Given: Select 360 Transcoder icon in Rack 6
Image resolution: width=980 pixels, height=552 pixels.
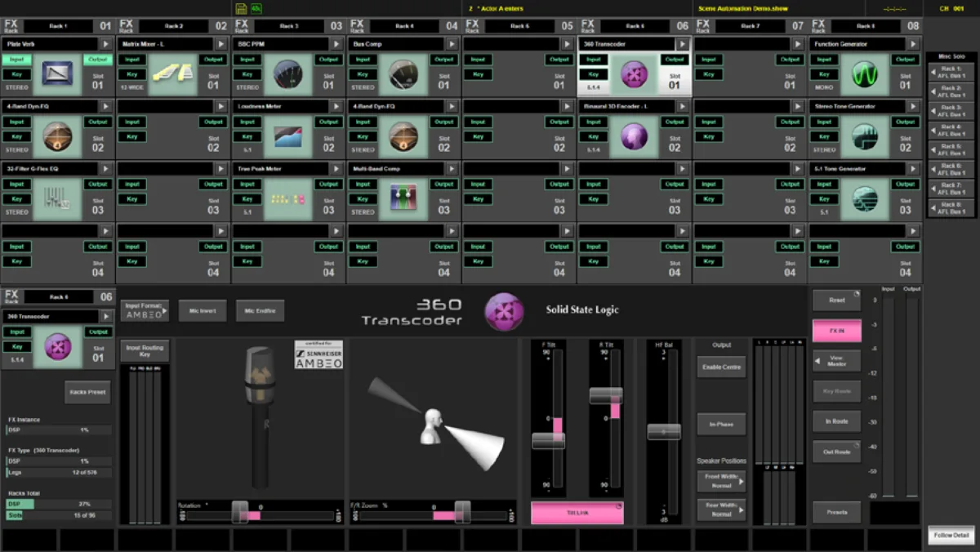Looking at the screenshot, I should (x=635, y=74).
